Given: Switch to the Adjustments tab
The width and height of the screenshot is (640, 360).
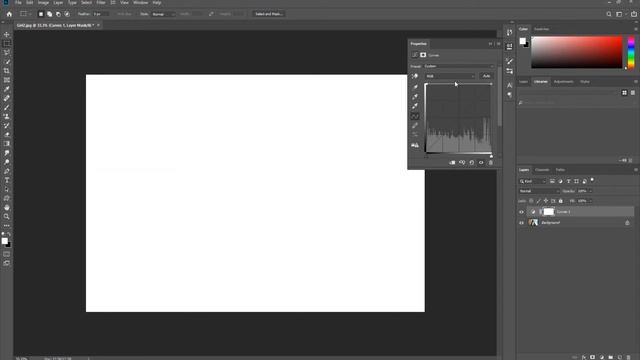Looking at the screenshot, I should point(564,82).
